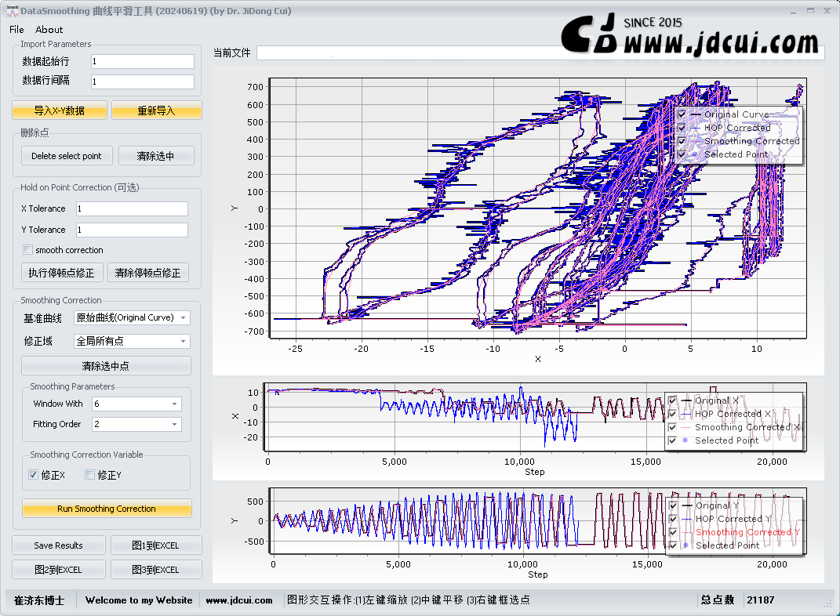840x616 pixels.
Task: Click the 图3到EXCEL button
Action: [156, 570]
